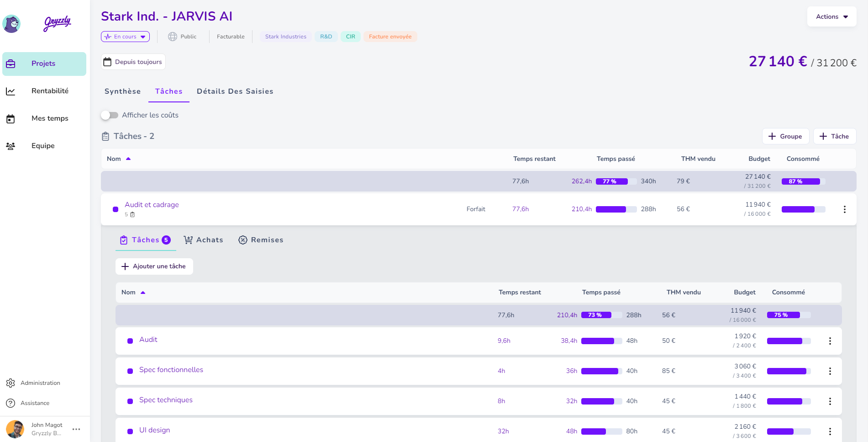868x442 pixels.
Task: Click the Mes temps calendar icon
Action: click(x=11, y=119)
